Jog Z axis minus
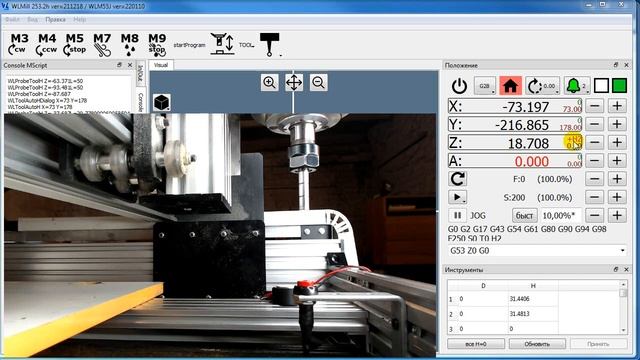The height and width of the screenshot is (360, 640). 595,142
